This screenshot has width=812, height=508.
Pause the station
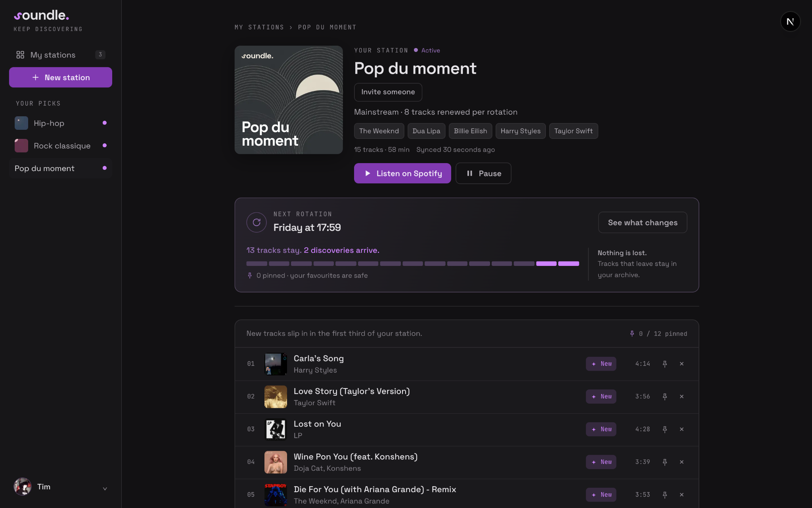click(x=483, y=173)
